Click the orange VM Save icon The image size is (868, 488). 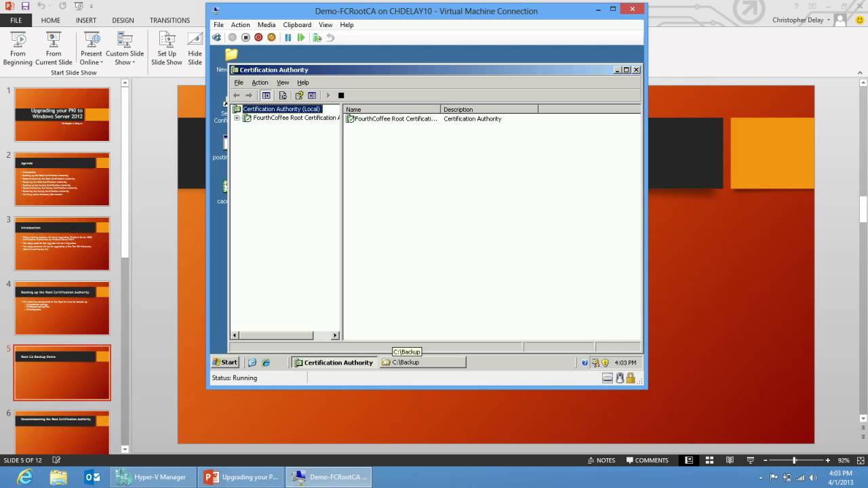271,37
